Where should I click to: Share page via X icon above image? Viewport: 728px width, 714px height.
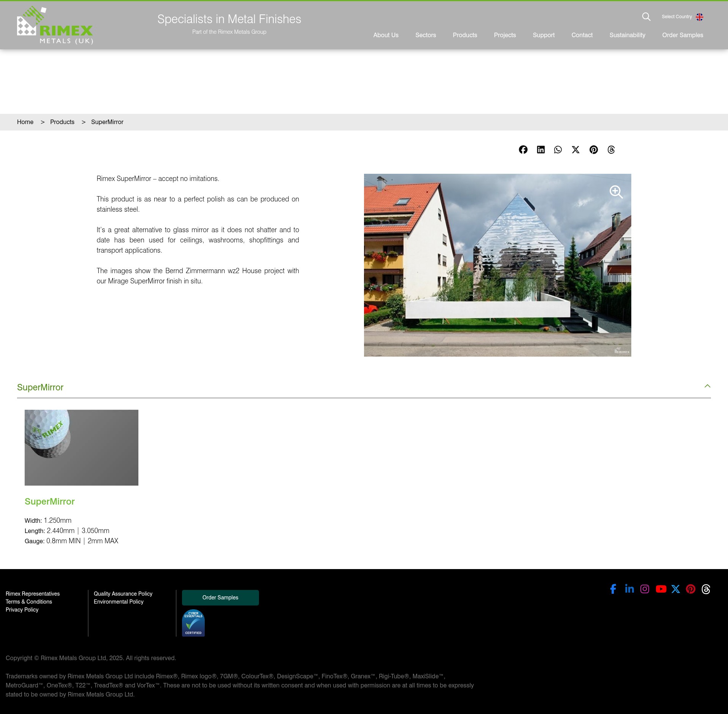576,149
